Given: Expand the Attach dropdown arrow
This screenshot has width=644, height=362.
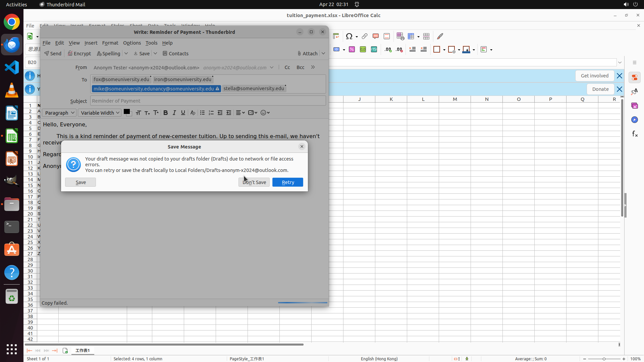Looking at the screenshot, I should coord(323,54).
